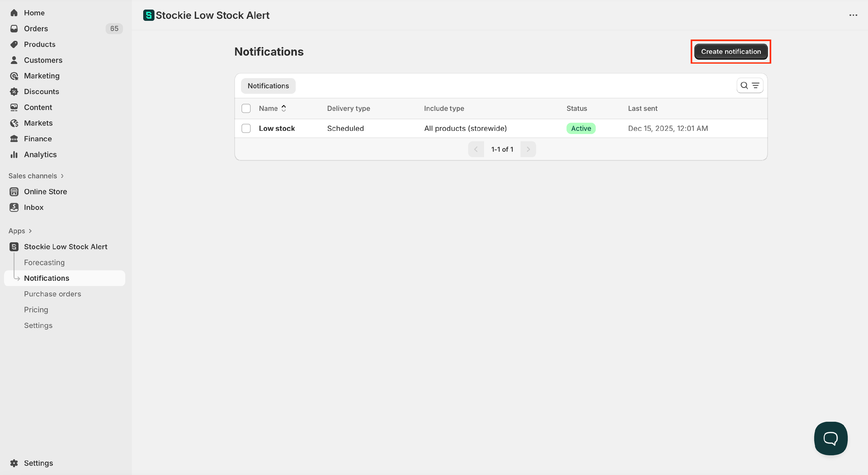Click the search and filter icon button
This screenshot has height=475, width=868.
tap(749, 86)
